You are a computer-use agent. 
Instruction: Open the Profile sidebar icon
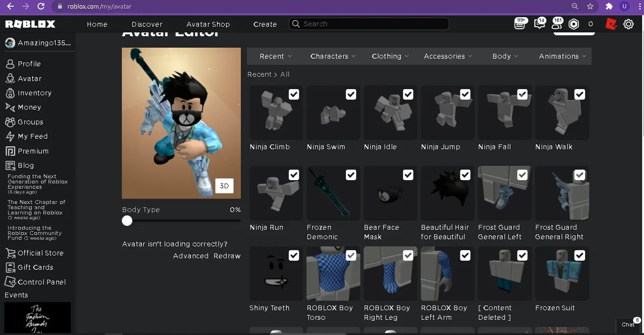(10, 64)
